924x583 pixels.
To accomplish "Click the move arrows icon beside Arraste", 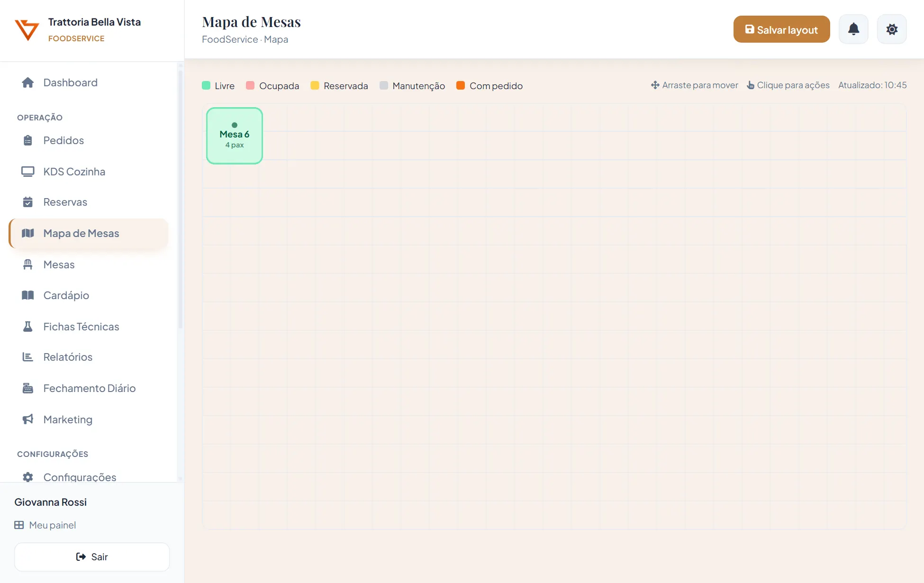I will [655, 85].
